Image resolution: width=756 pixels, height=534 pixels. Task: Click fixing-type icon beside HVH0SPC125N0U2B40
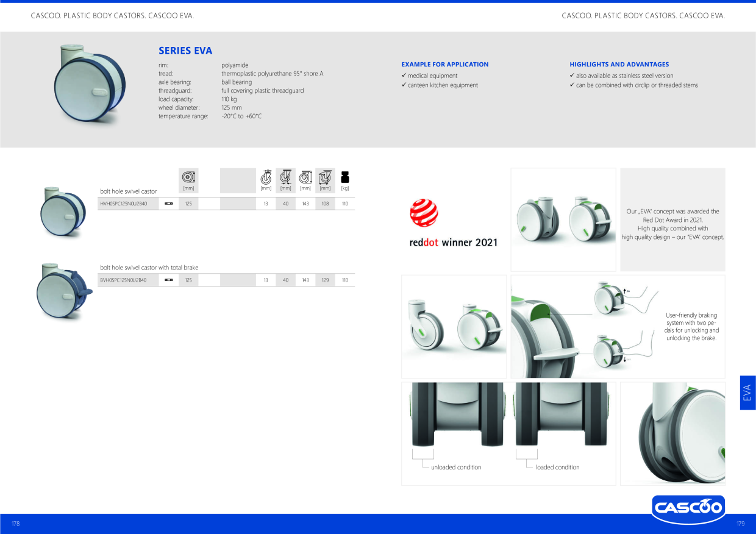169,204
